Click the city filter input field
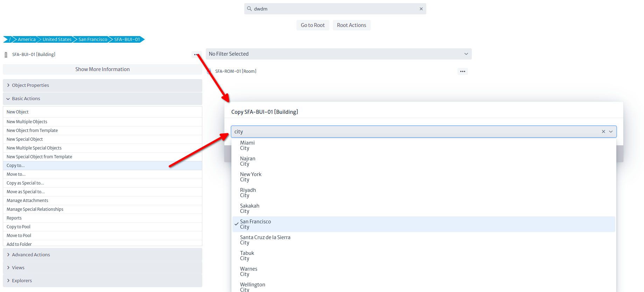Image resolution: width=644 pixels, height=292 pixels. (413, 132)
